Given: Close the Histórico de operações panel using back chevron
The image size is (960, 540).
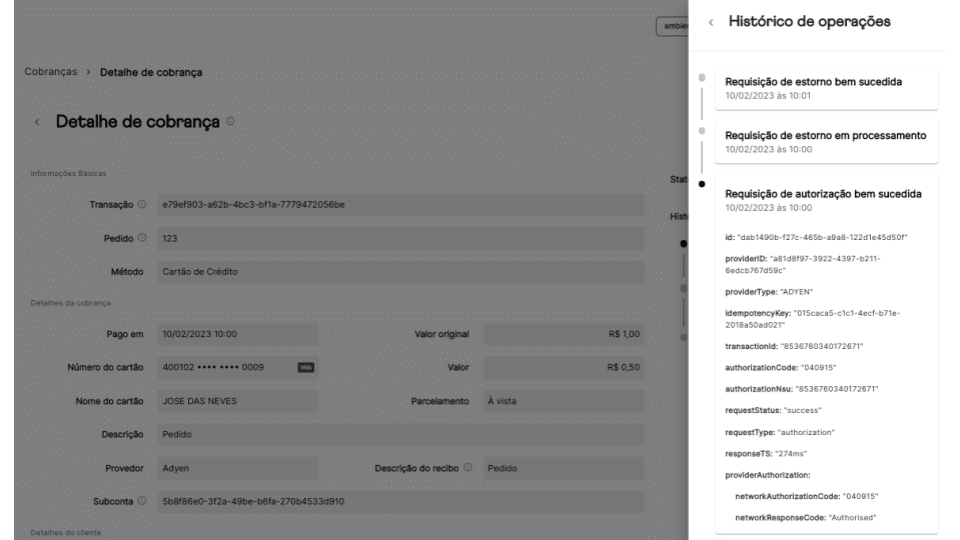Looking at the screenshot, I should click(711, 21).
